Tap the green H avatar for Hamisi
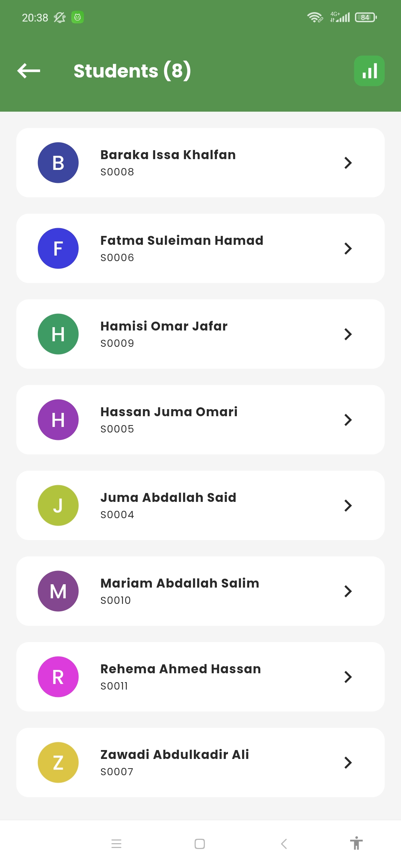 click(58, 334)
